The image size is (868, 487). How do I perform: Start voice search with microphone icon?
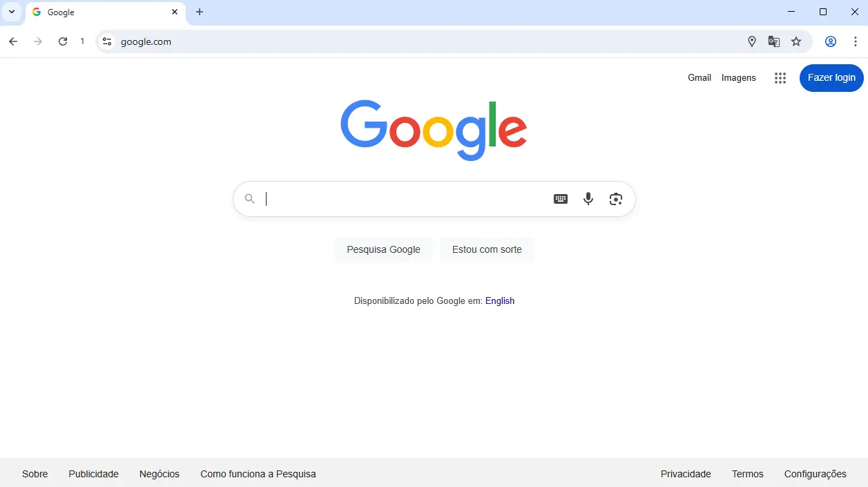pos(588,199)
